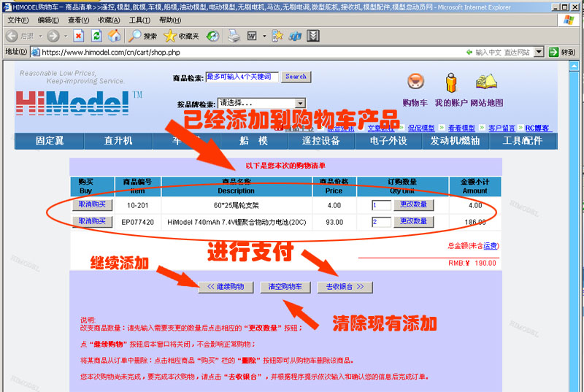Select the 直升机 navigation tab

[118, 141]
